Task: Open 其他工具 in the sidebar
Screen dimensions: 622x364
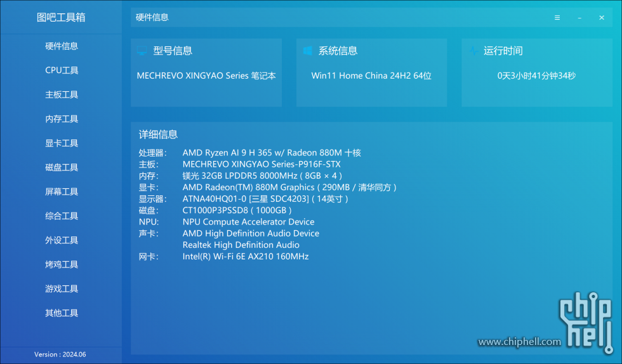Action: click(62, 313)
